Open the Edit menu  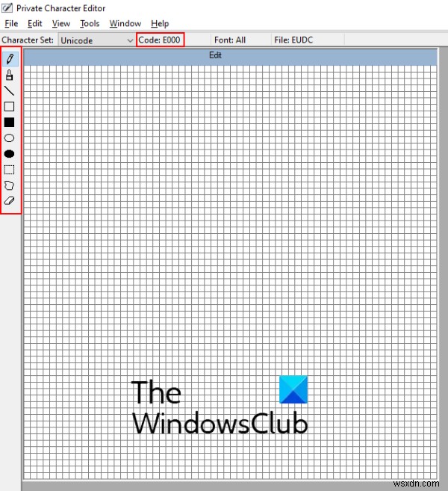pyautogui.click(x=35, y=23)
